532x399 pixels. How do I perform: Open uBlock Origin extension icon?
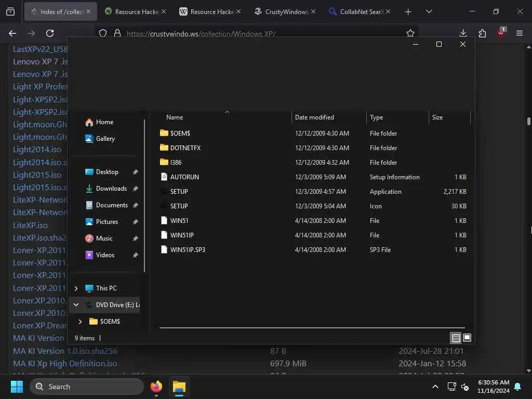pos(501,33)
